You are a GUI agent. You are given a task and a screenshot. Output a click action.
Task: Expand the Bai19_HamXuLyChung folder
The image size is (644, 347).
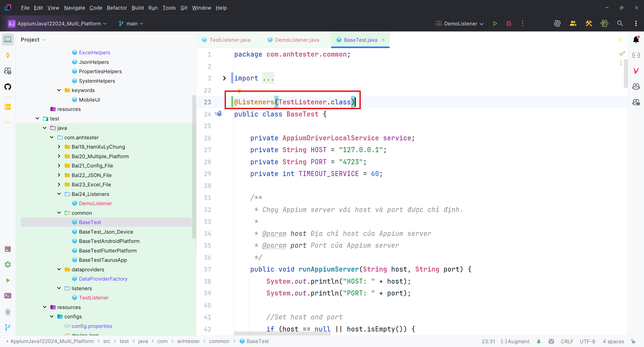(59, 147)
